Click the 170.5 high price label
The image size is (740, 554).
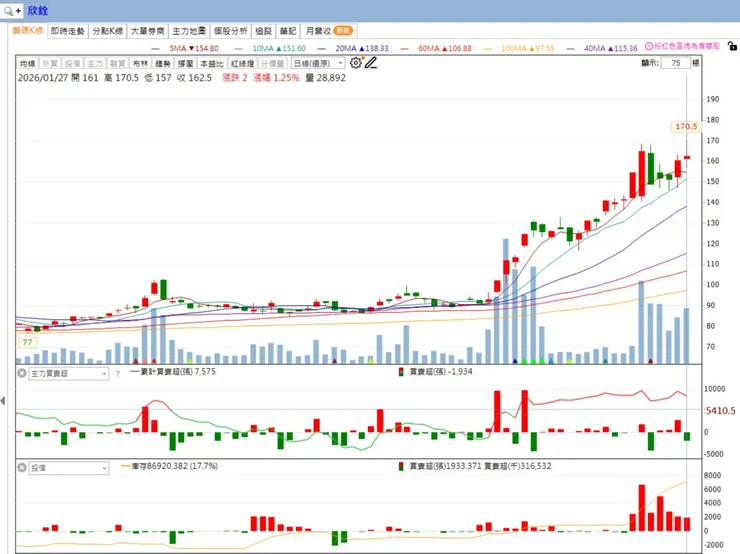[x=686, y=126]
